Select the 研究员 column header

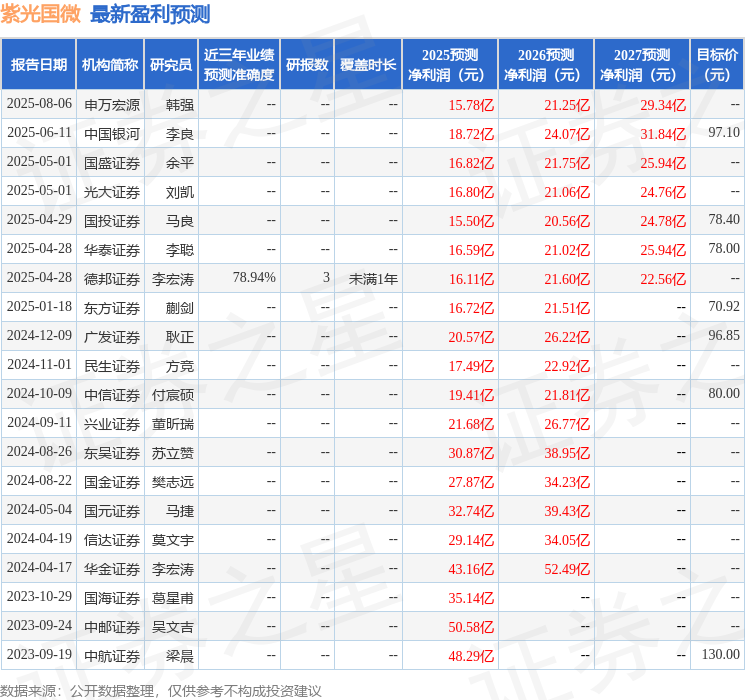171,65
